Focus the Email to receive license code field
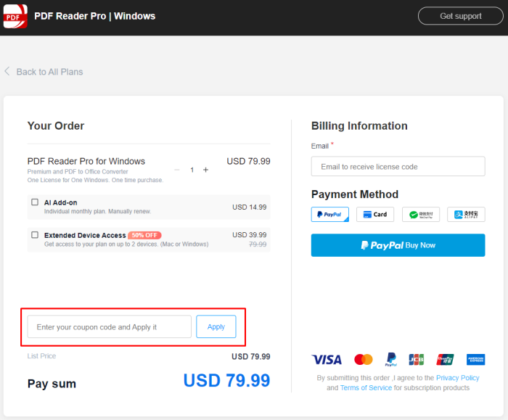 click(398, 166)
